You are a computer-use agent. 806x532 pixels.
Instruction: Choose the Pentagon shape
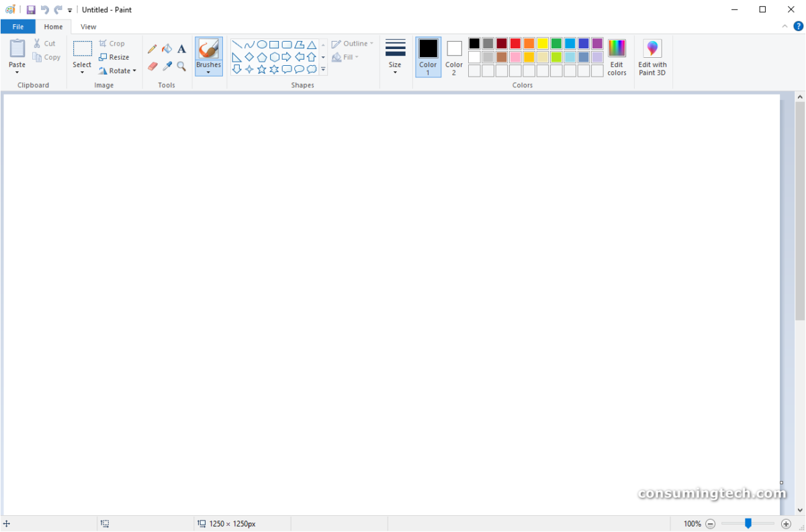coord(262,57)
